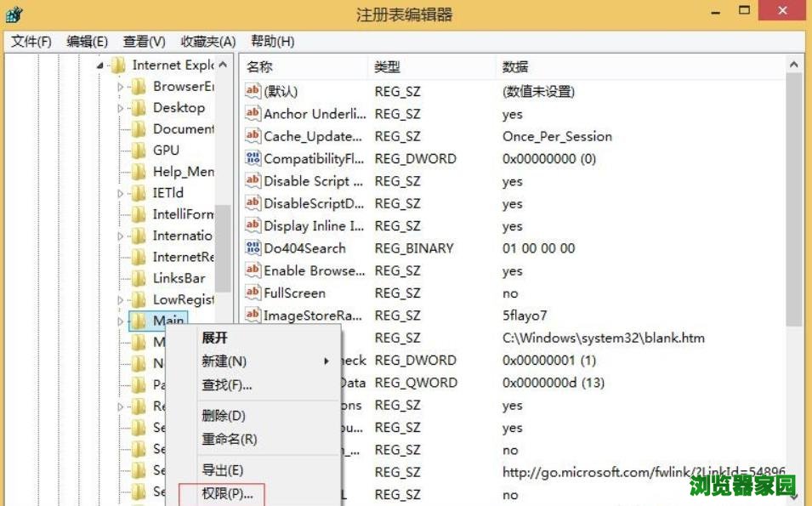
Task: Click the binary icon beside Do404Search
Action: 251,248
